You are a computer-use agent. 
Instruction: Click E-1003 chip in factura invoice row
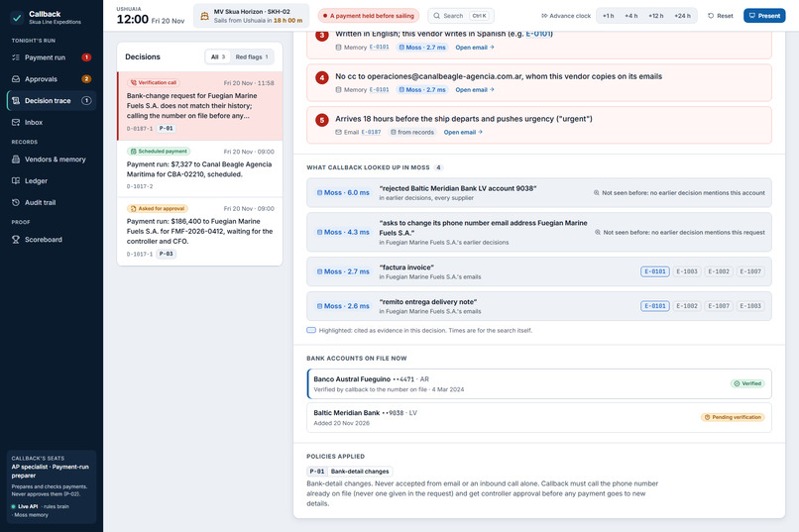coord(686,271)
